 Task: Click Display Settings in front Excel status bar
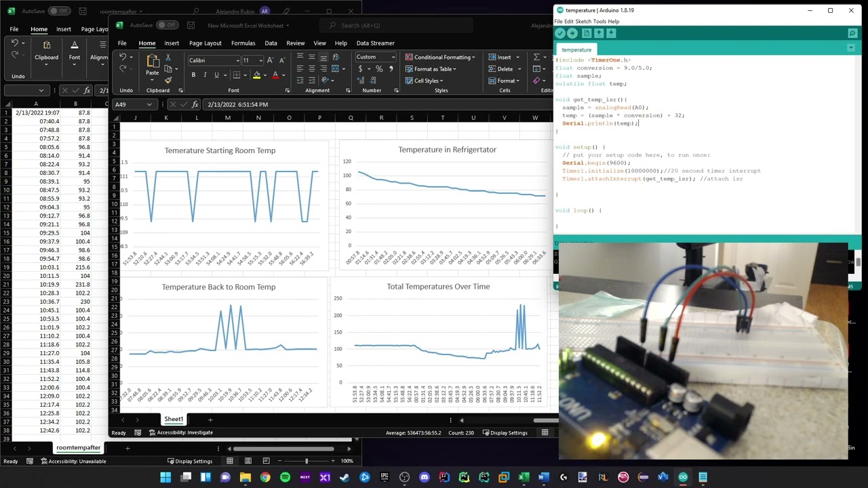[x=505, y=432]
